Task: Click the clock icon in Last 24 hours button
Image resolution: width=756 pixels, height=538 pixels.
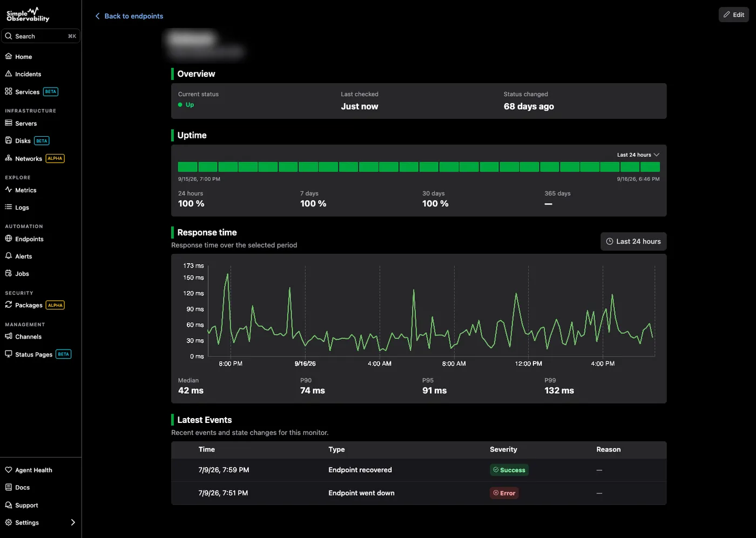Action: [610, 241]
